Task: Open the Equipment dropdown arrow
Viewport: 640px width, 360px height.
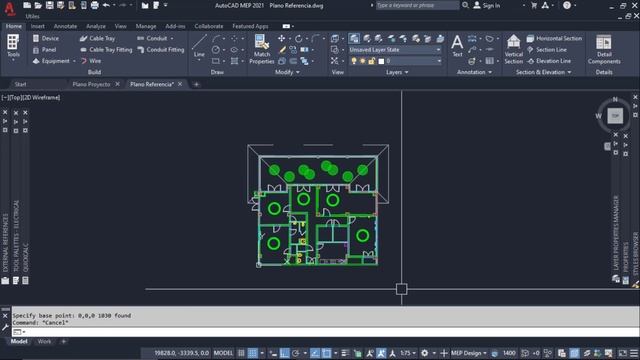Action: click(74, 61)
